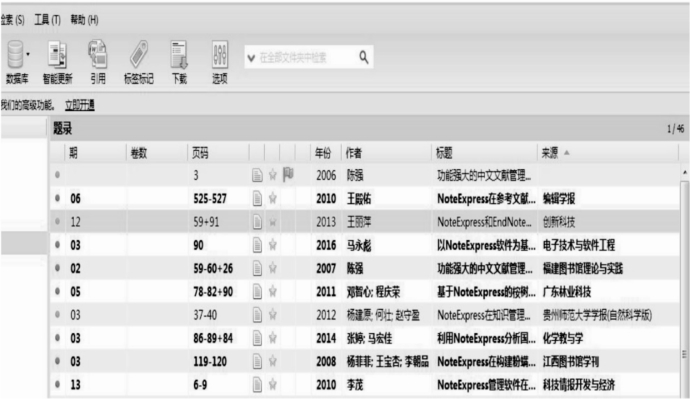Open the document icon in the 王丽萍 row
690x399 pixels.
pyautogui.click(x=257, y=222)
